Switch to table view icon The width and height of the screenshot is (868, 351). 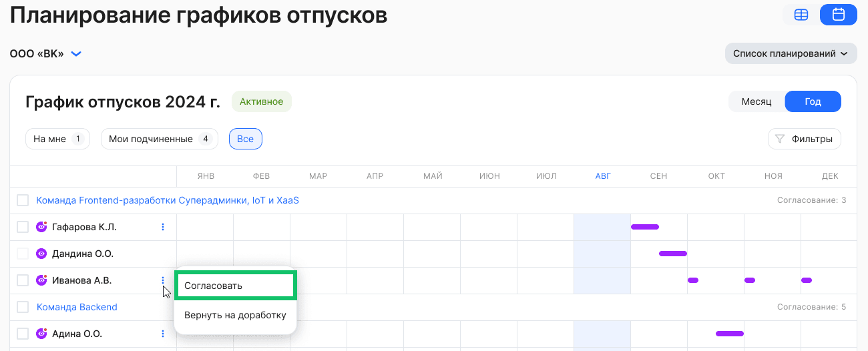click(801, 15)
